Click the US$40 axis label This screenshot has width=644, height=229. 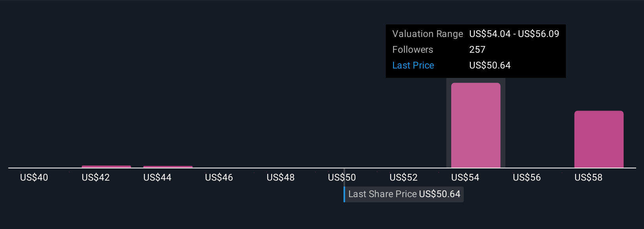coord(34,177)
